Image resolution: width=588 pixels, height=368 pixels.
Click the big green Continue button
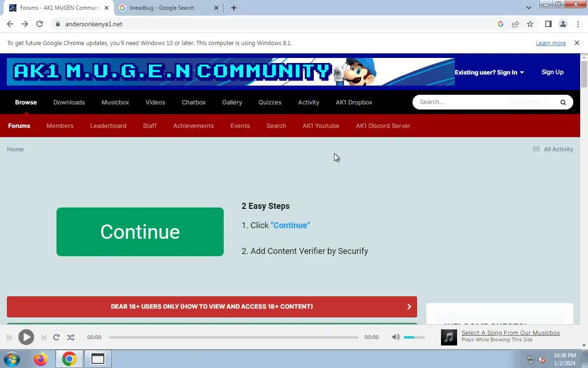tap(140, 232)
